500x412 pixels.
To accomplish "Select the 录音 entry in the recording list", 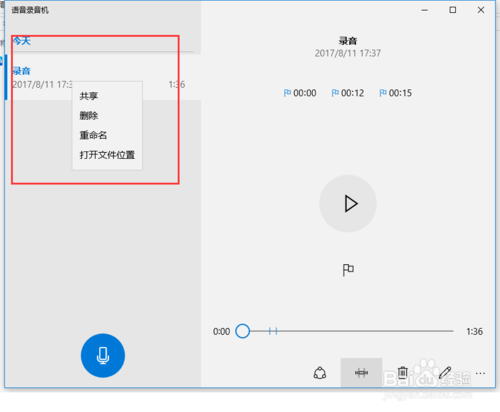I will [103, 77].
